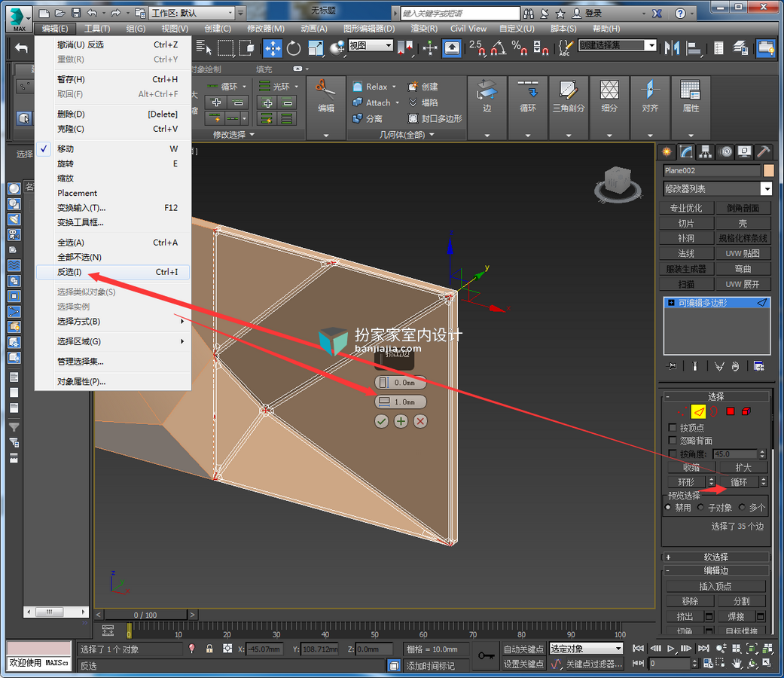
Task: Click the Mirror tool icon
Action: pyautogui.click(x=673, y=48)
